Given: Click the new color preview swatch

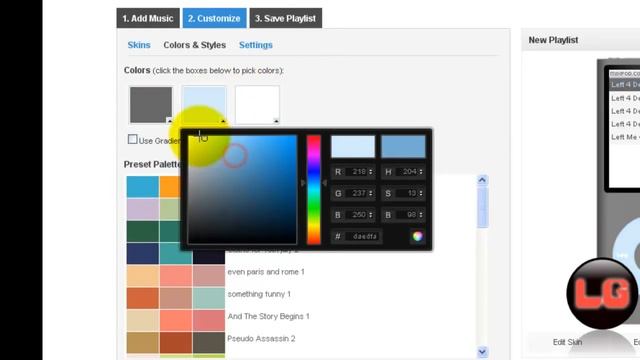Looking at the screenshot, I should coord(353,147).
